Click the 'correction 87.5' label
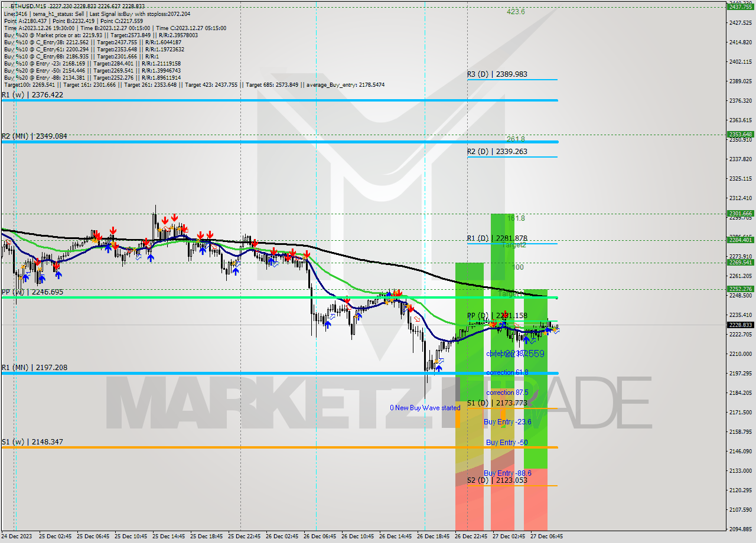The width and height of the screenshot is (756, 543). pos(507,392)
